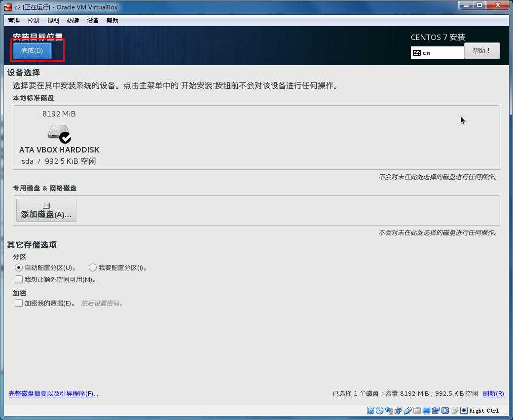The height and width of the screenshot is (420, 513).
Task: Click the VirtualBox title bar app icon
Action: tap(8, 7)
